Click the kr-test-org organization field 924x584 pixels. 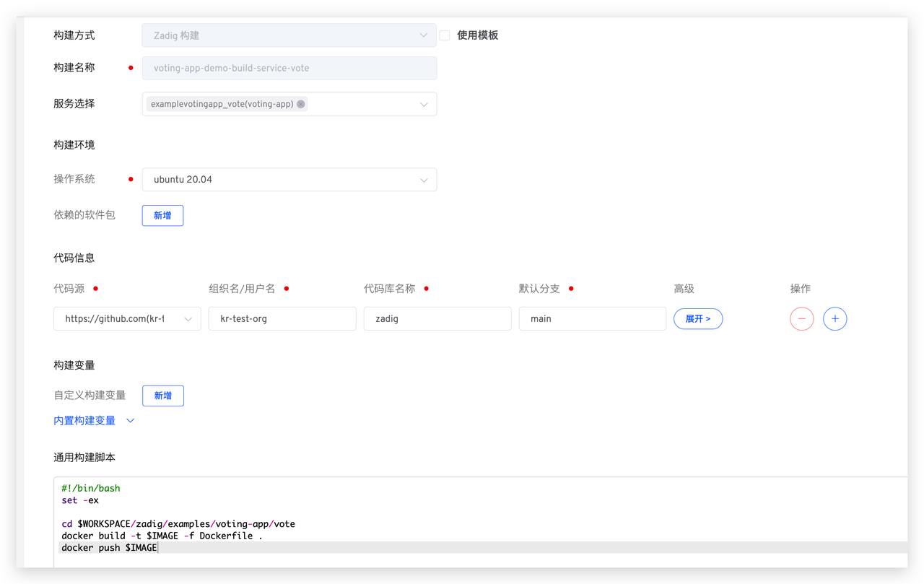(x=282, y=318)
